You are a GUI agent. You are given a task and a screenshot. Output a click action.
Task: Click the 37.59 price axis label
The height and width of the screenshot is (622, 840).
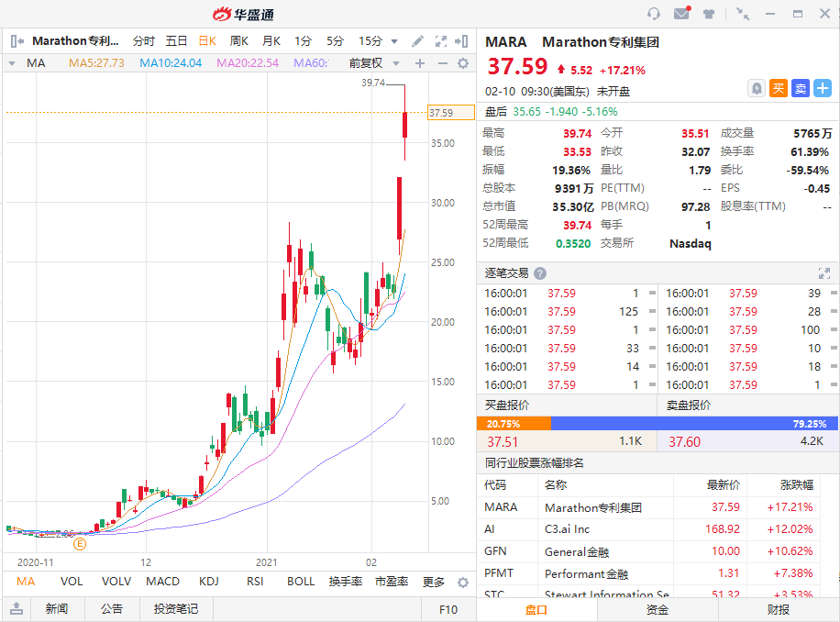click(450, 113)
